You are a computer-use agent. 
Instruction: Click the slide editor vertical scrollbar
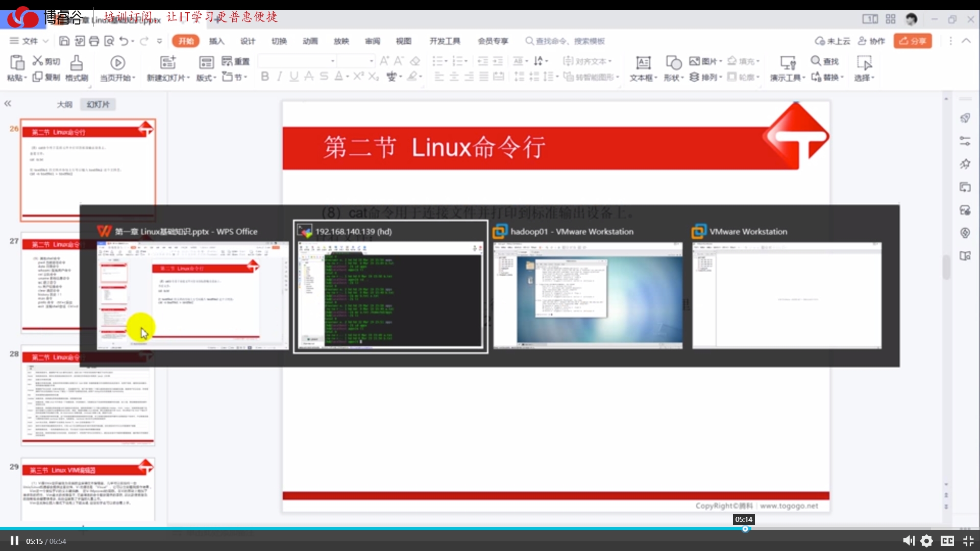(946, 267)
